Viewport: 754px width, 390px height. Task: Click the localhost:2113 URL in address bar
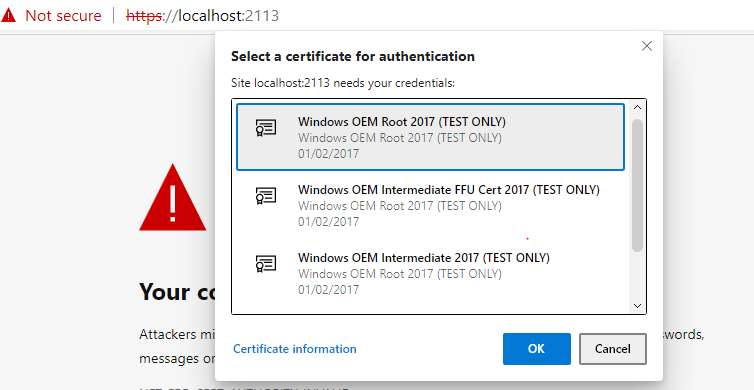point(202,15)
